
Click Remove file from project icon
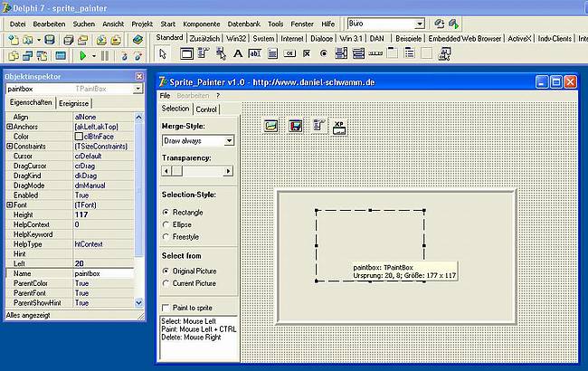(116, 40)
